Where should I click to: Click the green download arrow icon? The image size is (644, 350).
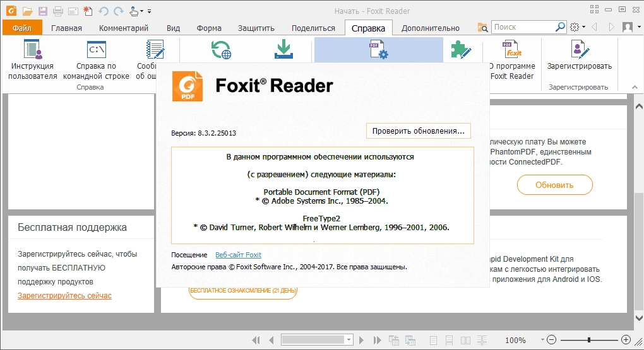tap(283, 49)
